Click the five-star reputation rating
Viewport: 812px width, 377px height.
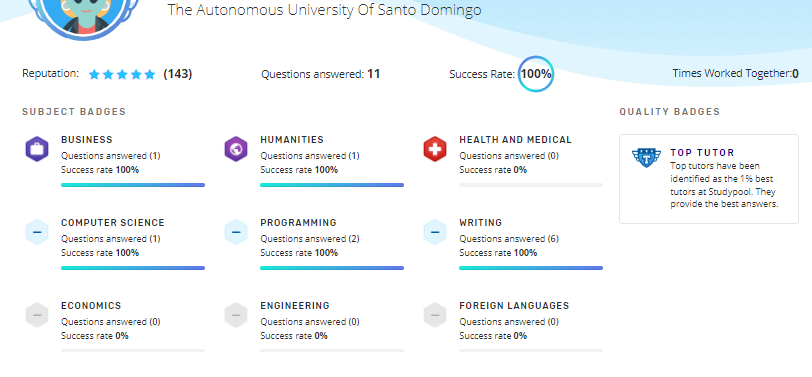122,75
